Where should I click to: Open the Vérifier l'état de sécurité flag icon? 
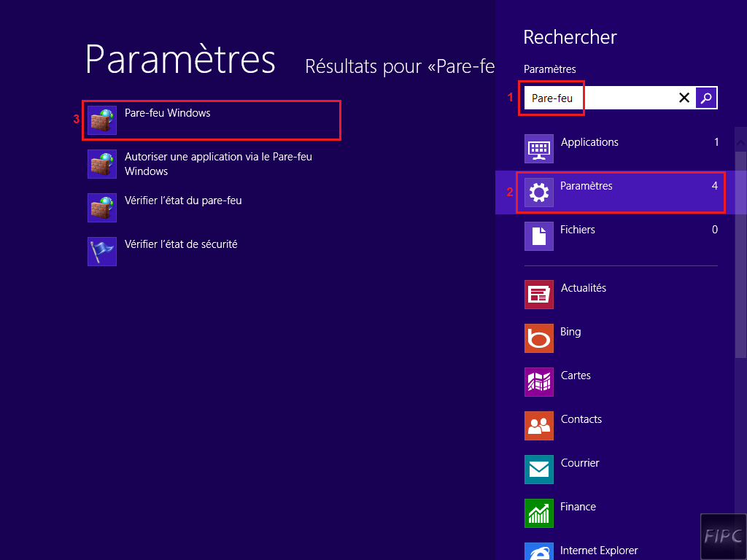click(102, 252)
